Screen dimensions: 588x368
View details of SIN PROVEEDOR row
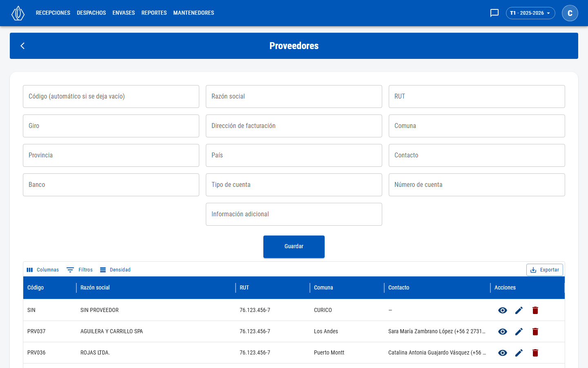point(503,310)
